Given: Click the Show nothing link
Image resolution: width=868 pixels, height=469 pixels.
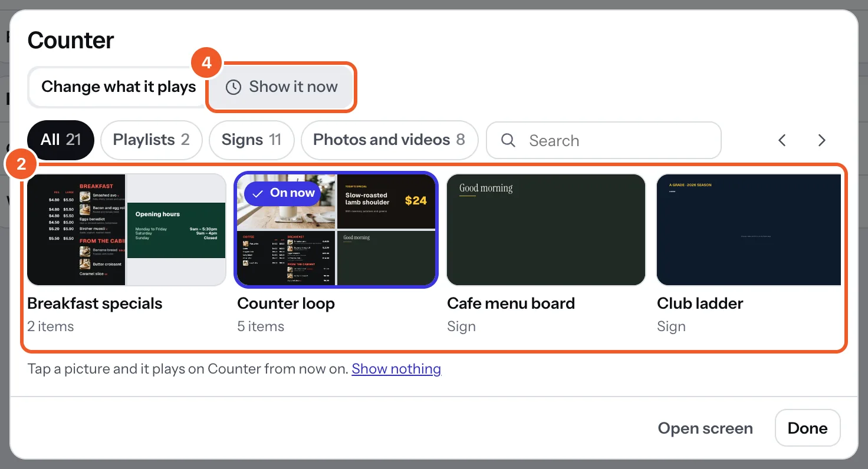Looking at the screenshot, I should tap(396, 369).
